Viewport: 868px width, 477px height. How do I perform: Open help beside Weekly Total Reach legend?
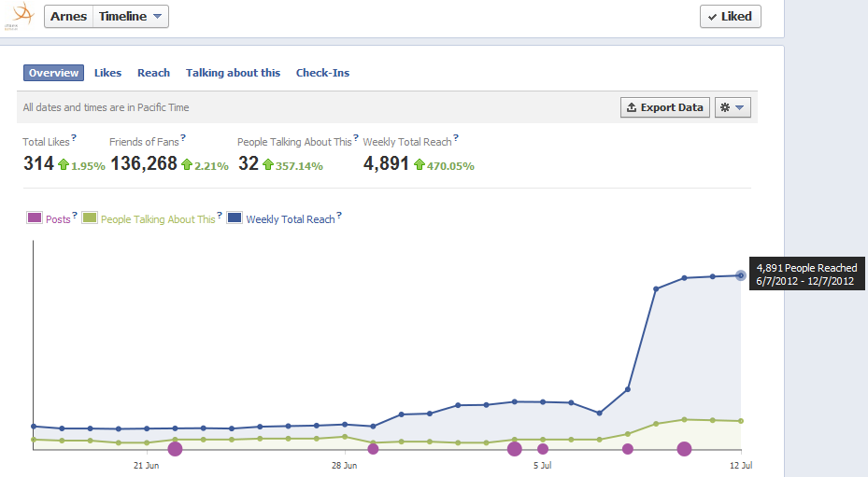(x=339, y=217)
